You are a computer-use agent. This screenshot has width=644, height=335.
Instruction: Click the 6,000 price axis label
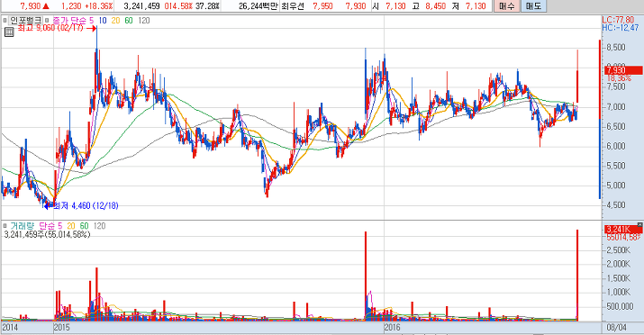coord(616,146)
